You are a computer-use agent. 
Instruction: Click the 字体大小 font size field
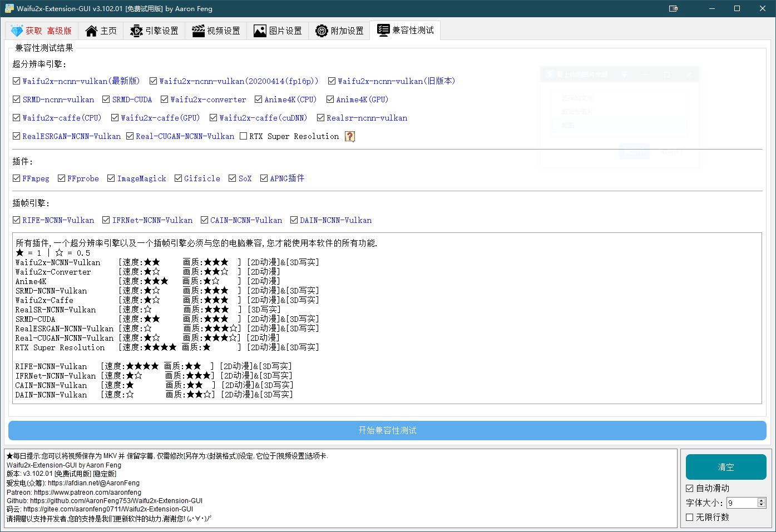click(742, 503)
